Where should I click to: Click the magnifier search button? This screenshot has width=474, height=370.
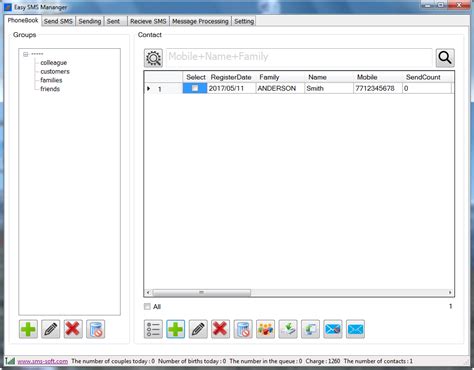click(445, 58)
